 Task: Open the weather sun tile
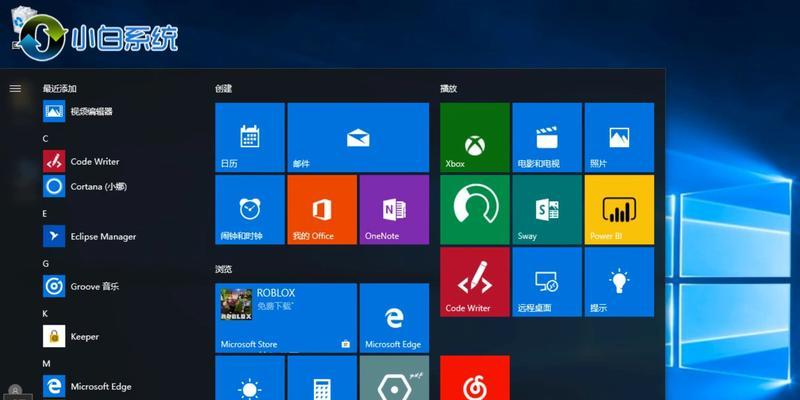pos(250,378)
